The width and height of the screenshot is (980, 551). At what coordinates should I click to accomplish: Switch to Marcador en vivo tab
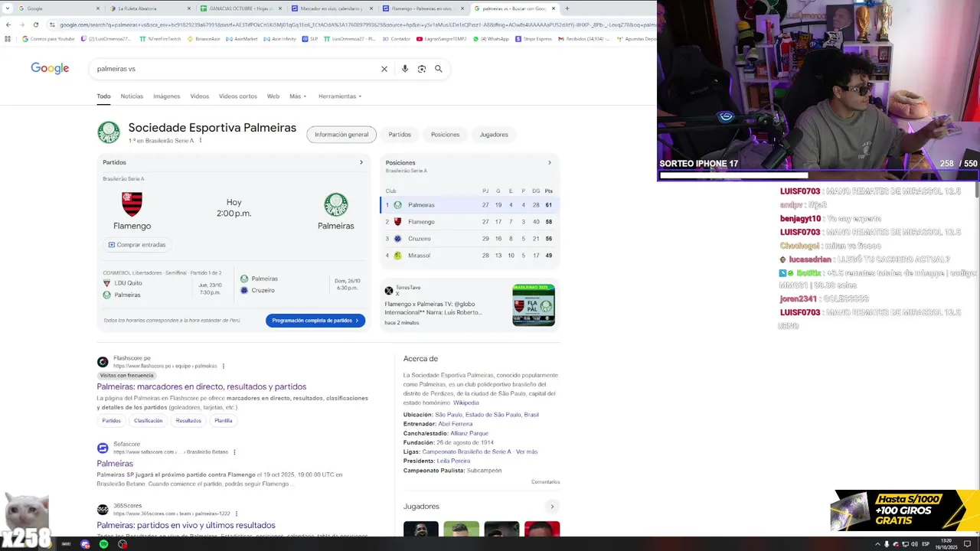[x=331, y=8]
